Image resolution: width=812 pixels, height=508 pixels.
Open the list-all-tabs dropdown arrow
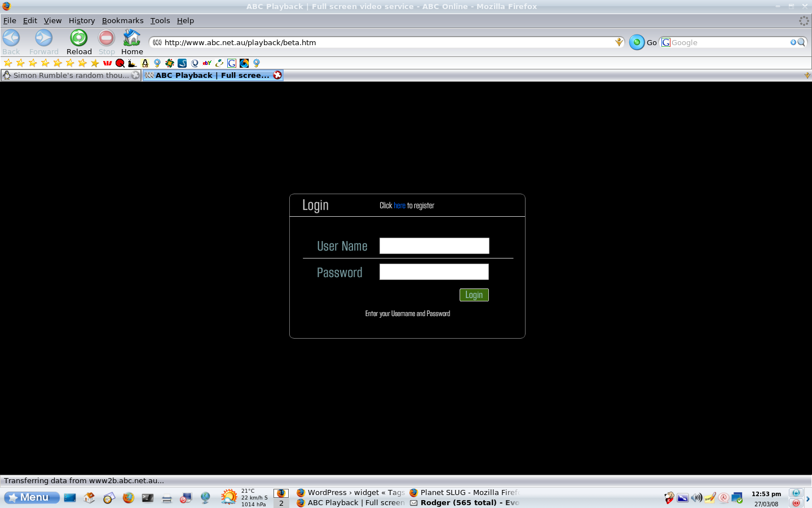pyautogui.click(x=807, y=75)
